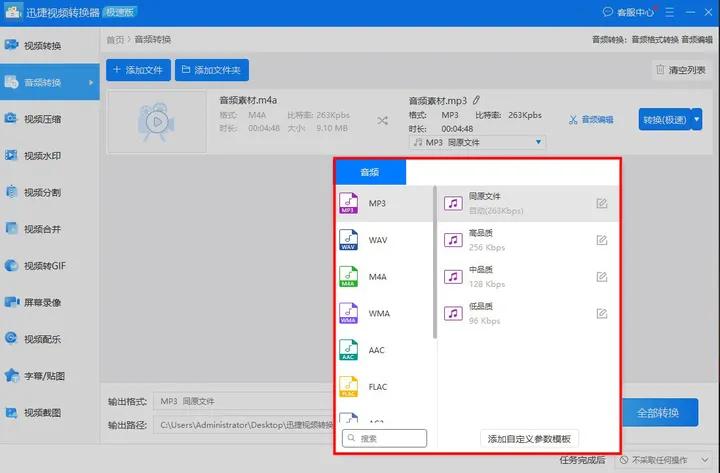
Task: Open 视频截图 sidebar item
Action: click(x=50, y=412)
